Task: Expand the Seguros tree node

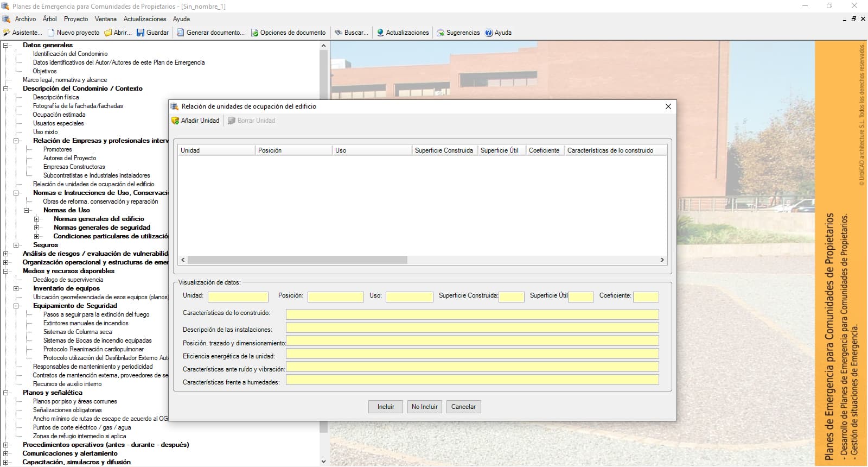Action: [16, 245]
